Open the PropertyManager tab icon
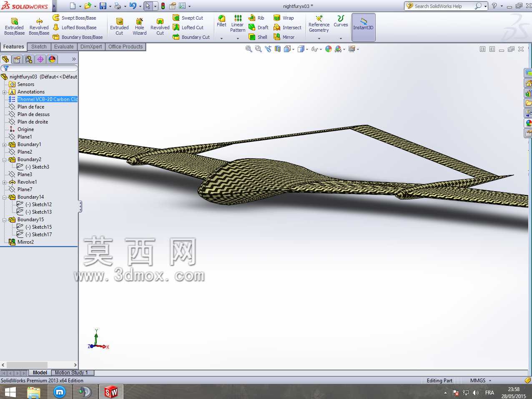 tap(17, 59)
